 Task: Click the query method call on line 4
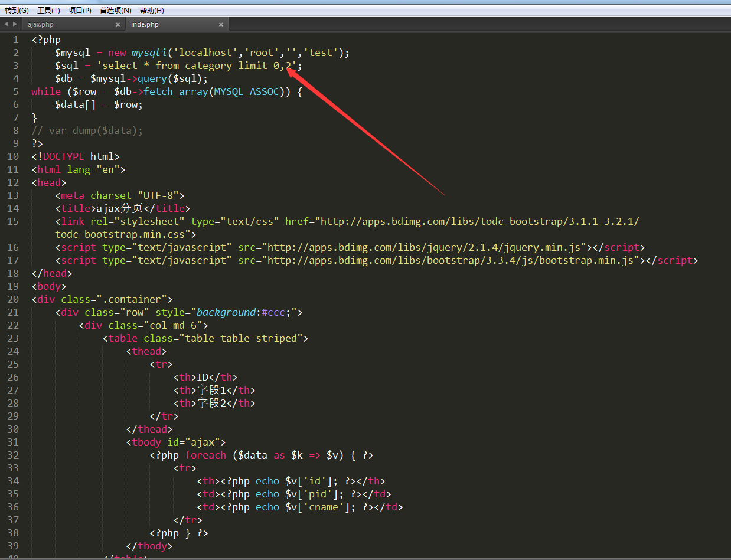click(x=152, y=78)
